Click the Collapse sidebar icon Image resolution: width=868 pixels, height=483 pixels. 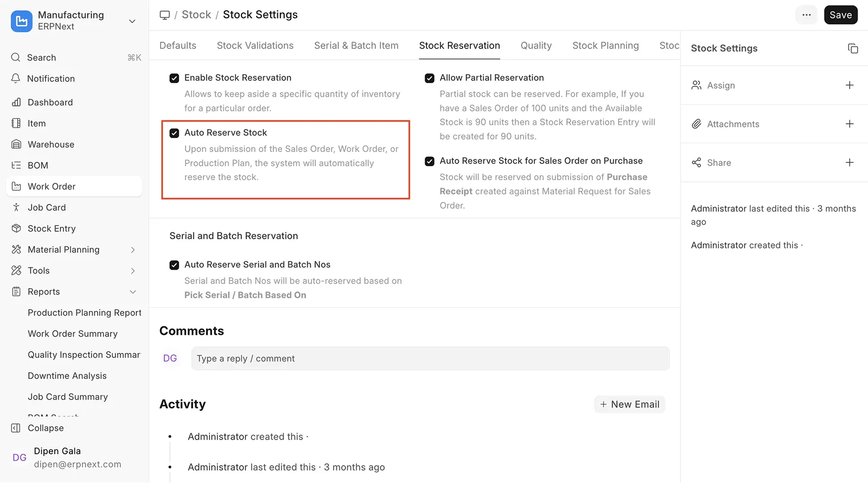[16, 428]
